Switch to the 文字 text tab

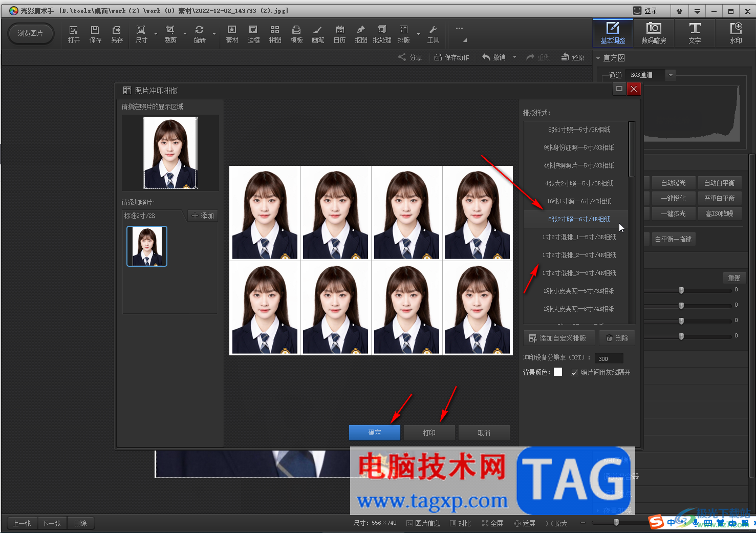(695, 33)
